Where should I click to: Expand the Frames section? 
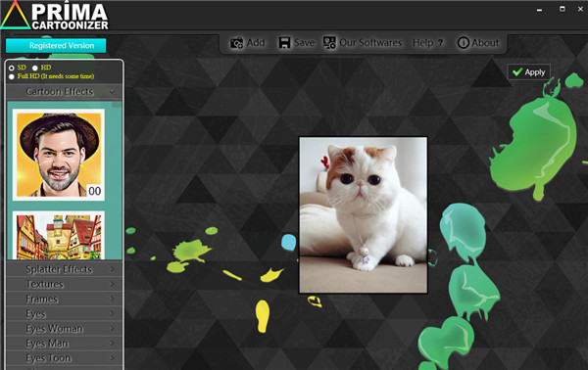point(64,299)
